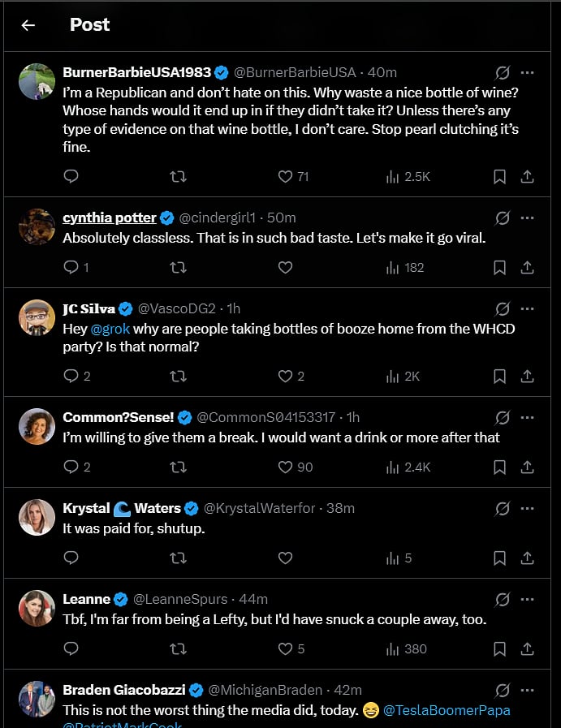561x728 pixels.
Task: Reply to BurnerBarbieUSA1983's post
Action: [71, 176]
